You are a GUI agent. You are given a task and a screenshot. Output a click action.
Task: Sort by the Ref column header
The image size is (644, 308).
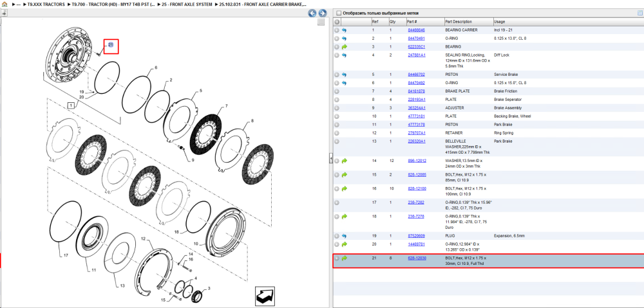pyautogui.click(x=379, y=22)
